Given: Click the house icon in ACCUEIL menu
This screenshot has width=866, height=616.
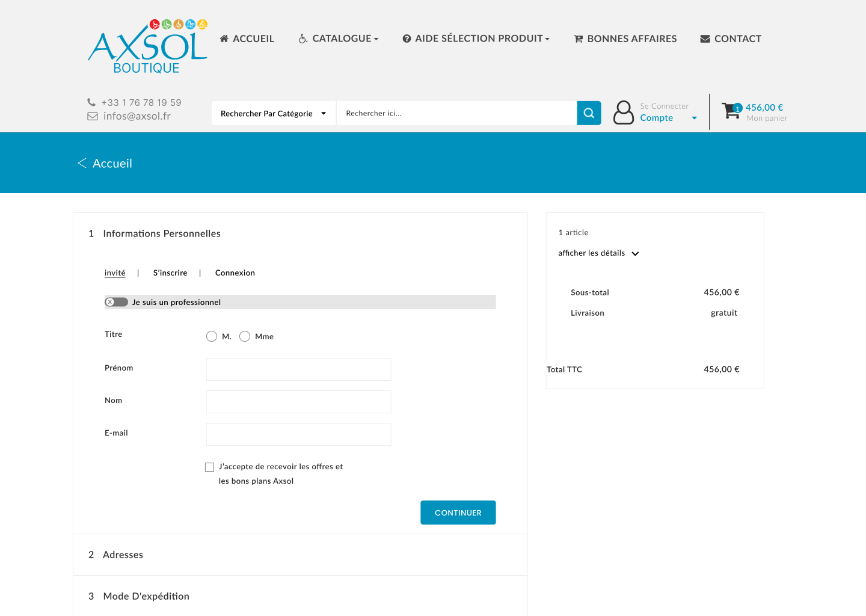Looking at the screenshot, I should [224, 38].
